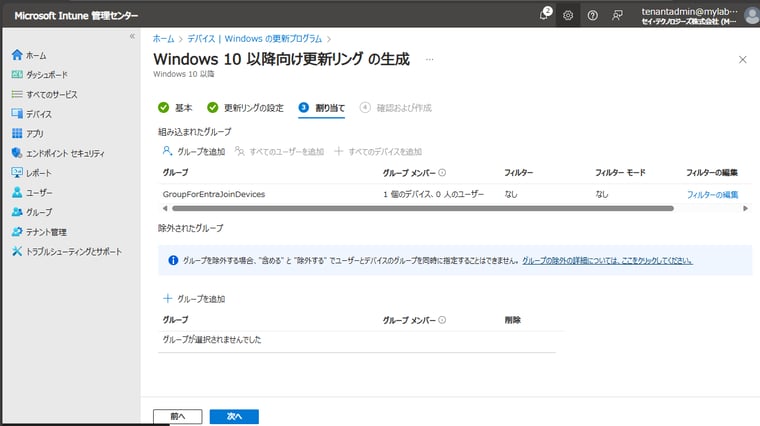This screenshot has height=426, width=760.
Task: Click the 削除 column header
Action: 513,320
